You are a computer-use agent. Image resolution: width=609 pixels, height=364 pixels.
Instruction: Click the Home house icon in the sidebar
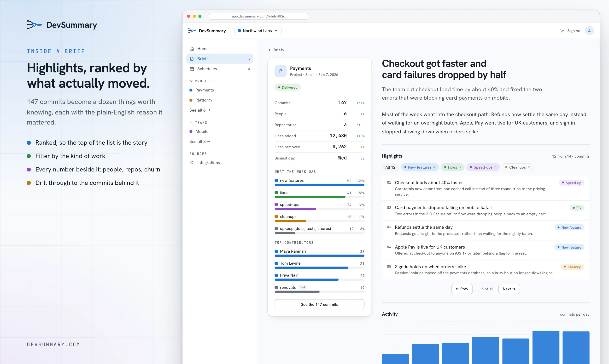pyautogui.click(x=192, y=49)
